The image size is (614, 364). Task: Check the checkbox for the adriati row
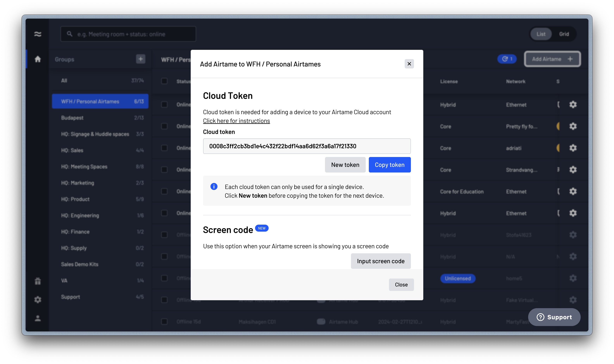tap(164, 148)
